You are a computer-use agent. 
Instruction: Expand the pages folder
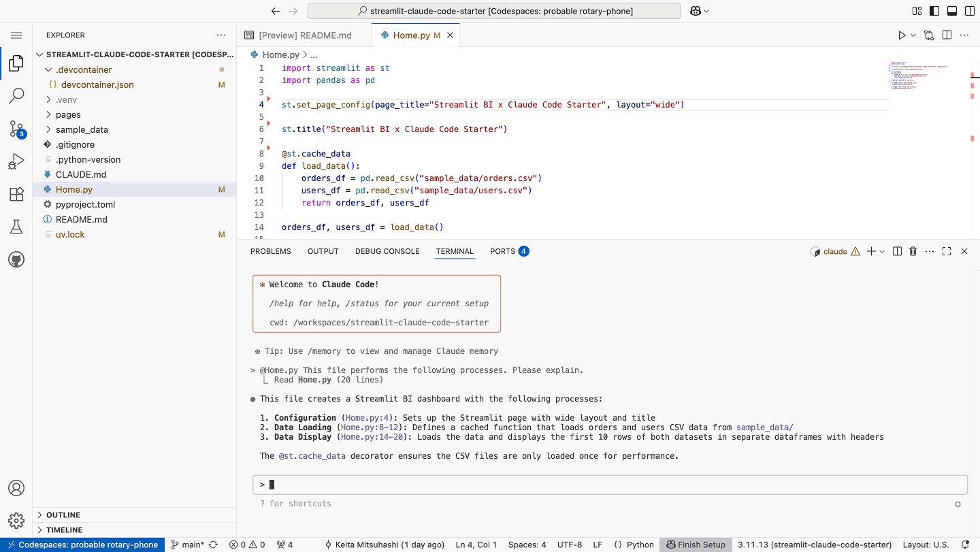[68, 114]
